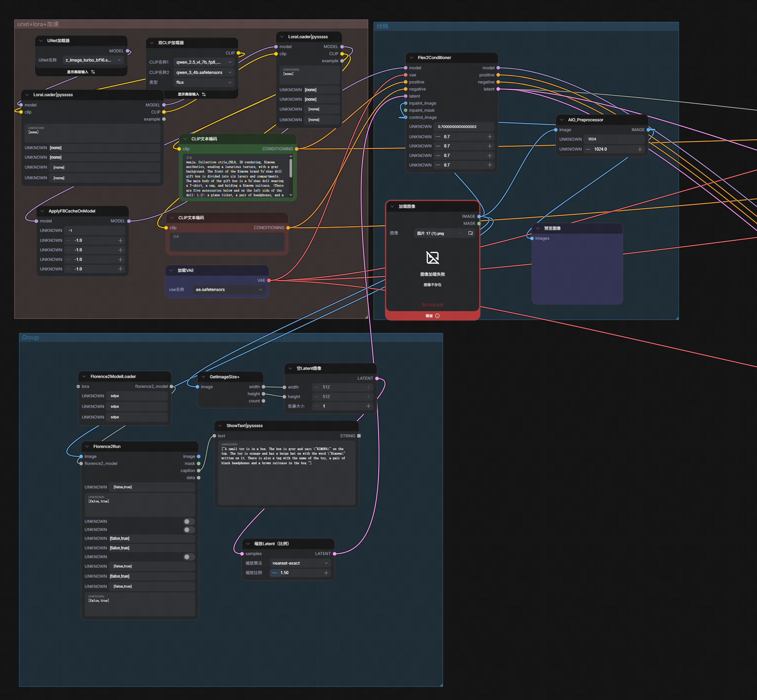Click the empty negative prompt text field
The width and height of the screenshot is (757, 700).
(x=227, y=242)
